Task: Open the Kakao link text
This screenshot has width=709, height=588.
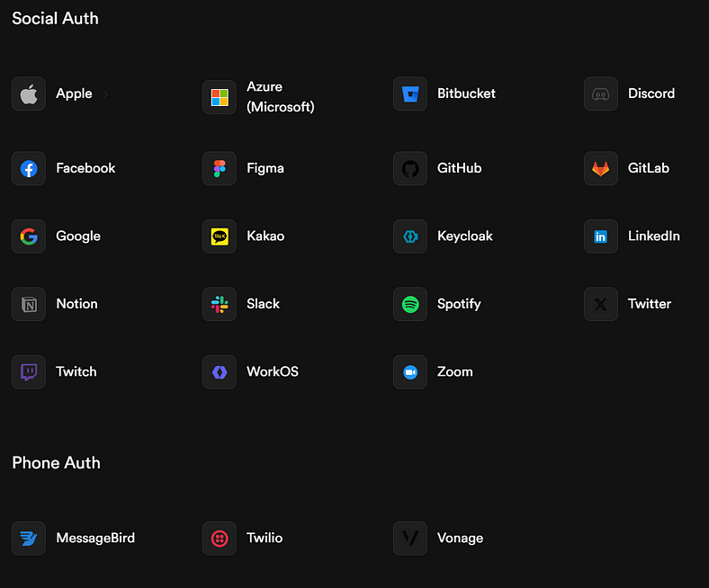Action: coord(265,236)
